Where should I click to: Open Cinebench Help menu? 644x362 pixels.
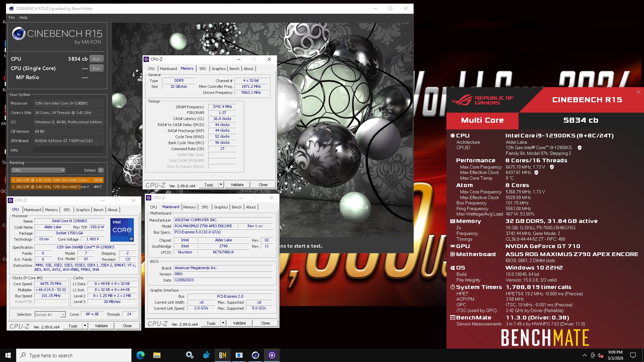coord(23,17)
